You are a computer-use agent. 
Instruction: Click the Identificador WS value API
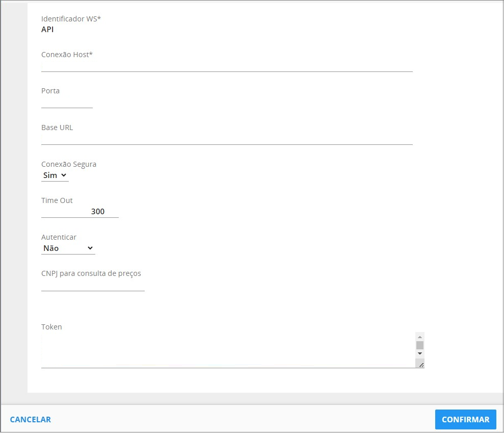pyautogui.click(x=47, y=30)
